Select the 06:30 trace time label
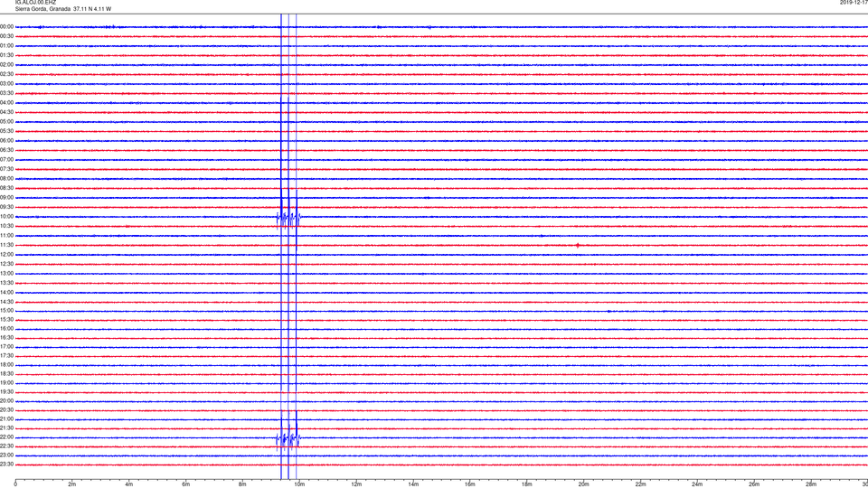The height and width of the screenshot is (488, 868). (x=6, y=150)
